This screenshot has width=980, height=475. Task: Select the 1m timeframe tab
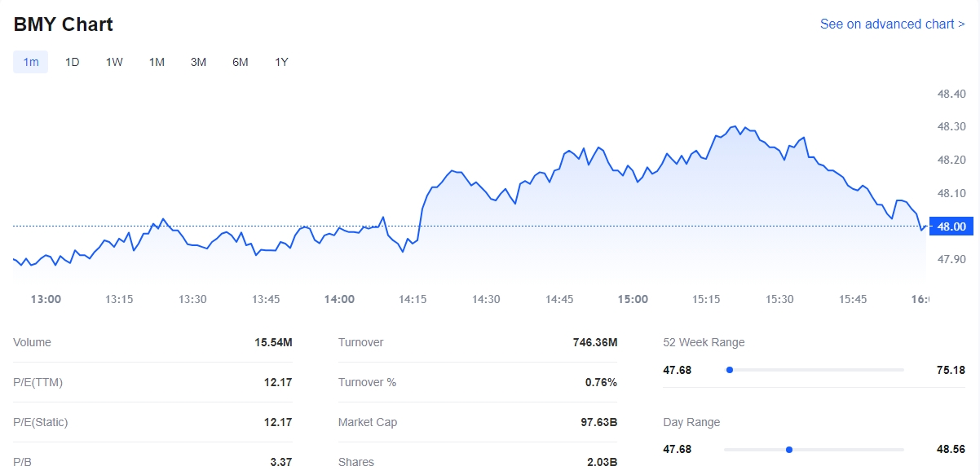(x=30, y=62)
